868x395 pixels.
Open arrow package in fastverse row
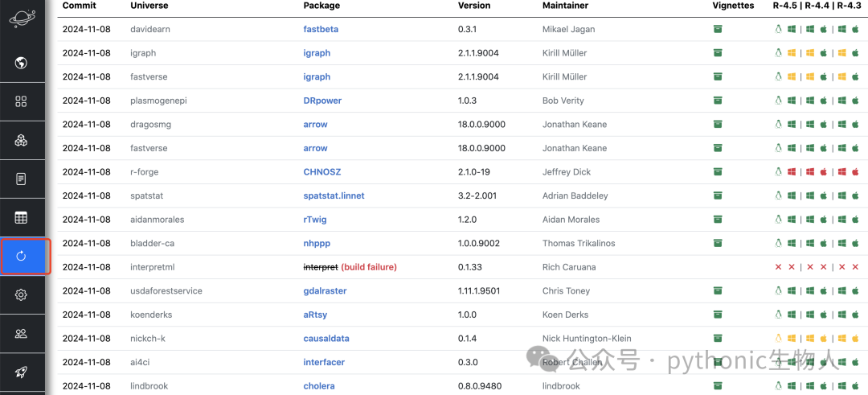pos(316,149)
